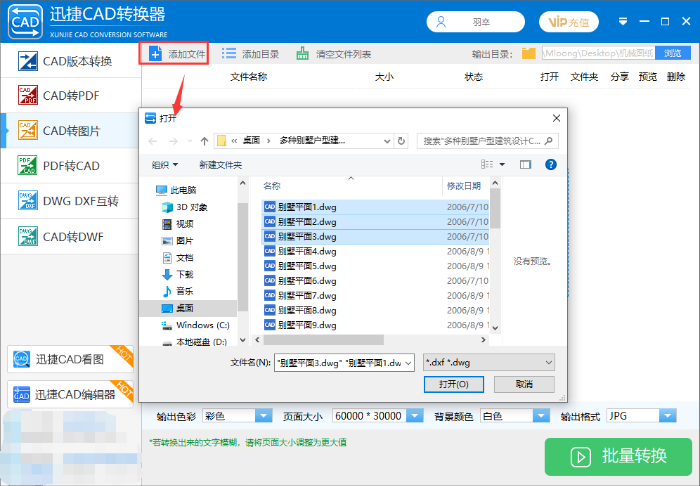Click the output directory path field
This screenshot has width=700, height=486.
point(599,54)
